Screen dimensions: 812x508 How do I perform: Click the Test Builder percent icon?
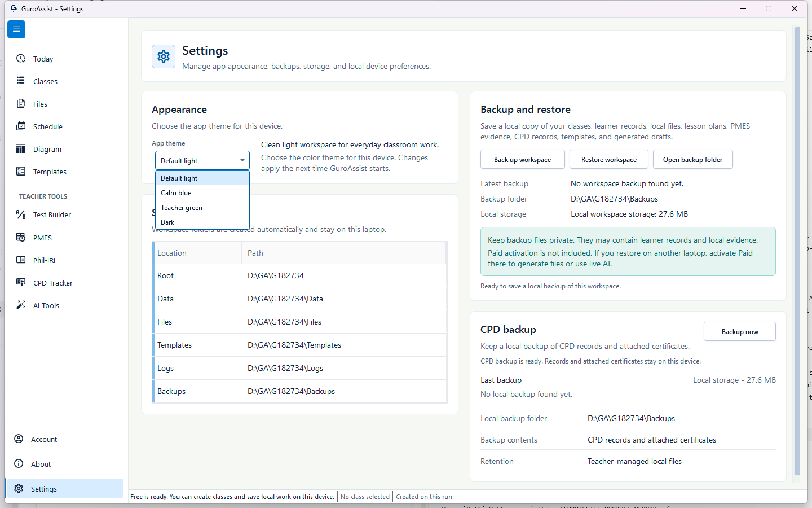tap(21, 214)
